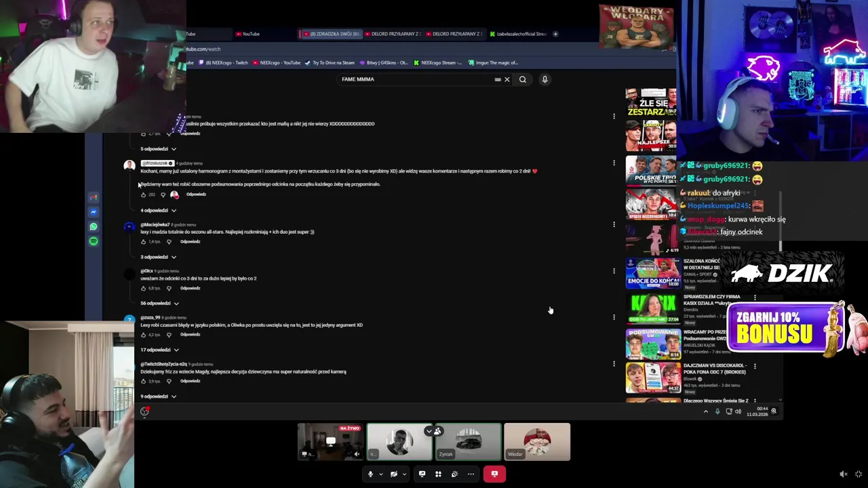Viewport: 868px width, 488px height.
Task: Open the Imgur: The magic of bookmark
Action: point(493,62)
